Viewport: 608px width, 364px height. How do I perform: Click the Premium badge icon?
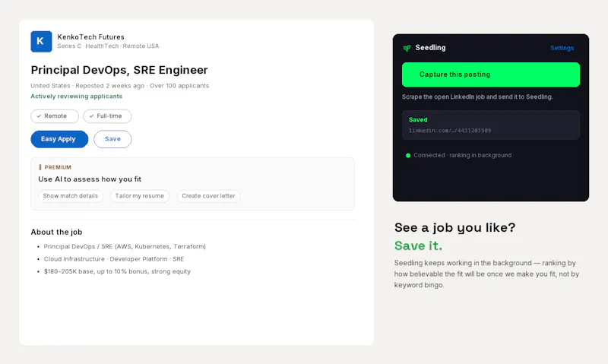(40, 167)
